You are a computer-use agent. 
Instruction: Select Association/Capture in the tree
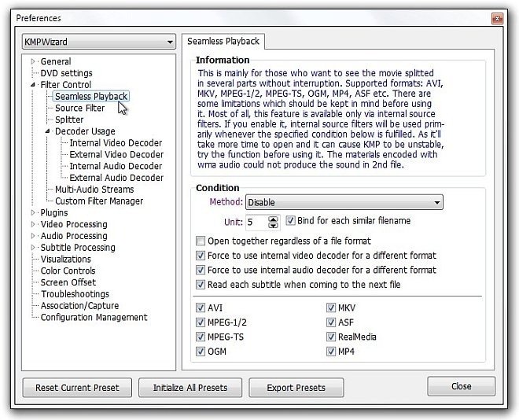[x=79, y=305]
